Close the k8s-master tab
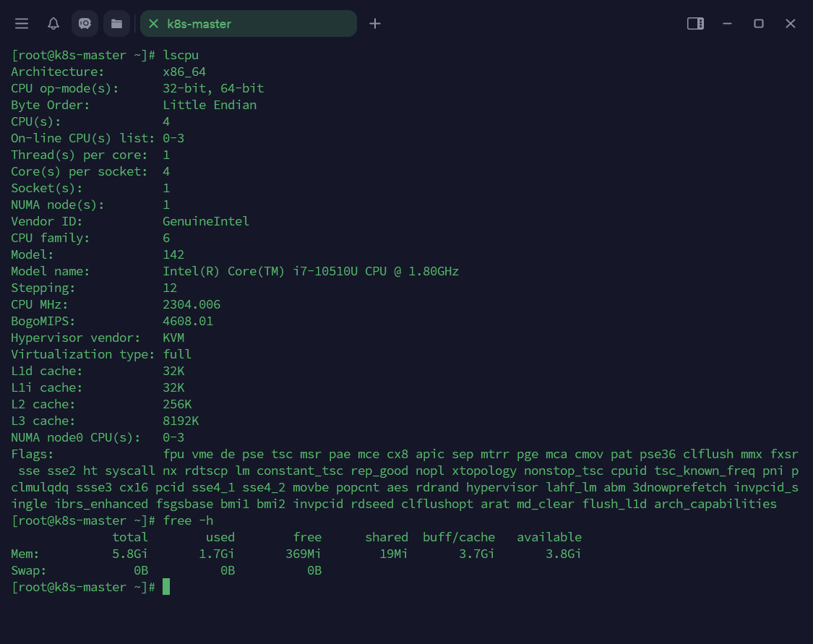813x644 pixels. point(153,24)
